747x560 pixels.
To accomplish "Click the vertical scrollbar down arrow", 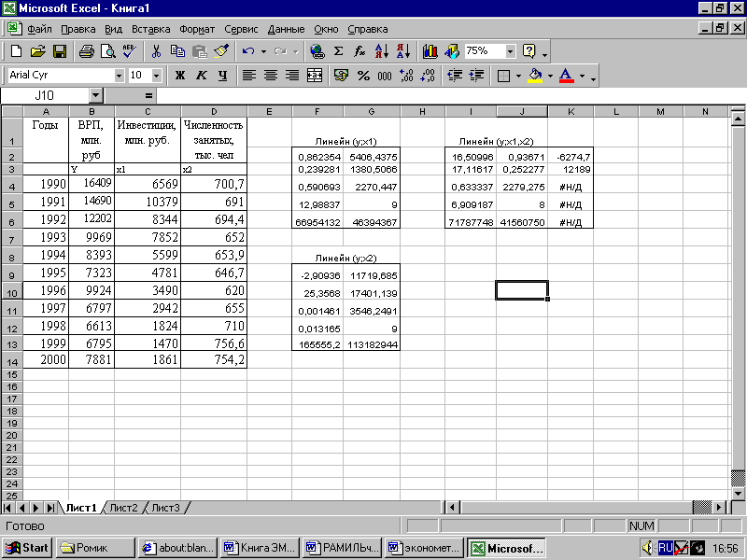I will (x=738, y=494).
